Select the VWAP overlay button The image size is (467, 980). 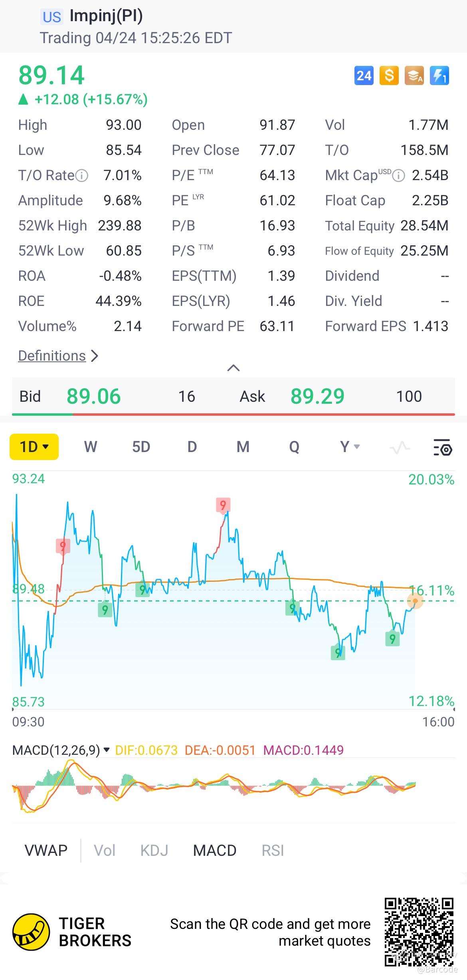[x=46, y=850]
